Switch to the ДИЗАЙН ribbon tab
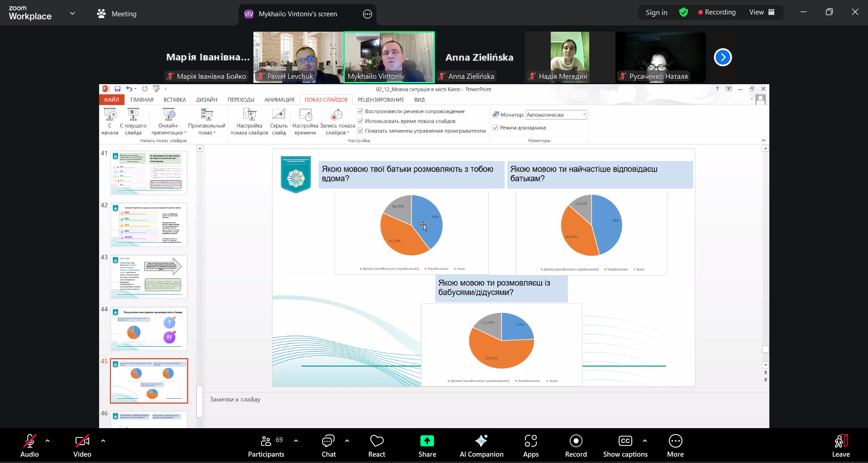The image size is (868, 463). tap(206, 100)
